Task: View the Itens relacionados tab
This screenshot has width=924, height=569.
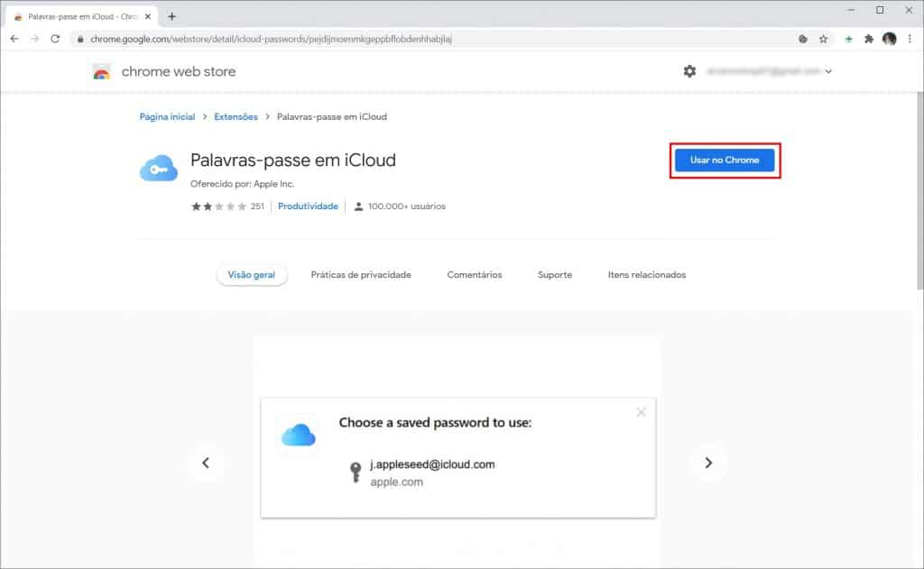Action: [646, 275]
